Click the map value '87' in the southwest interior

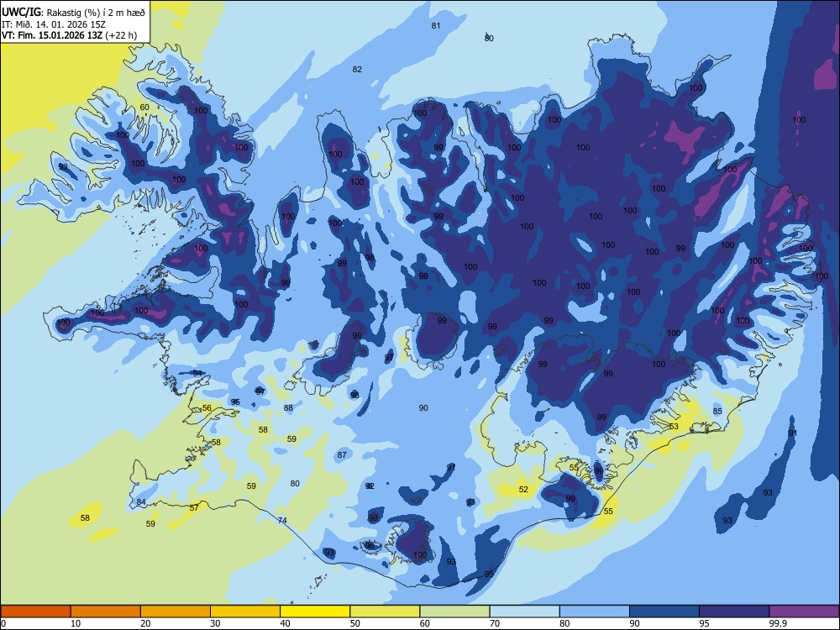[342, 454]
